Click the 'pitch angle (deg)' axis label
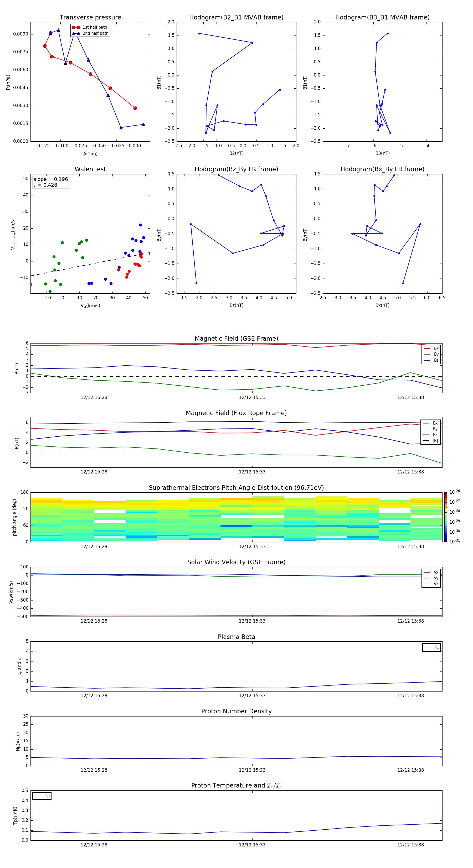Screen dimensions: 473x868 14,517
